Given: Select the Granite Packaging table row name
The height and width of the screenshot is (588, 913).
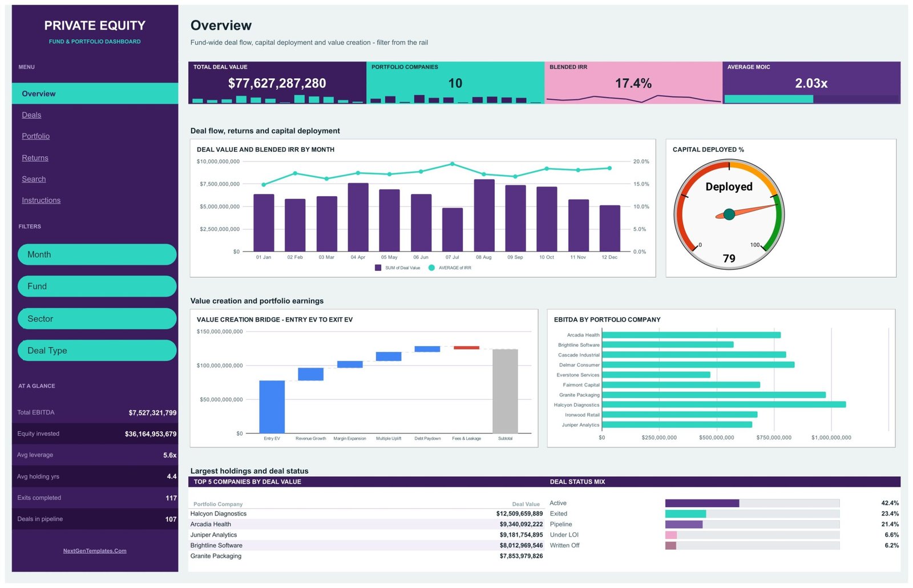Looking at the screenshot, I should (x=216, y=556).
